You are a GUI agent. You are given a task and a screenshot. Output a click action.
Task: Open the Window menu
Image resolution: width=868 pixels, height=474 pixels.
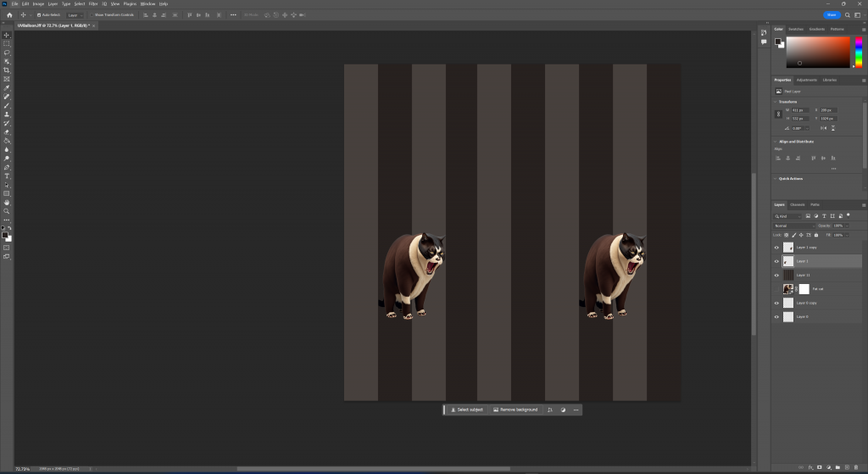point(147,4)
